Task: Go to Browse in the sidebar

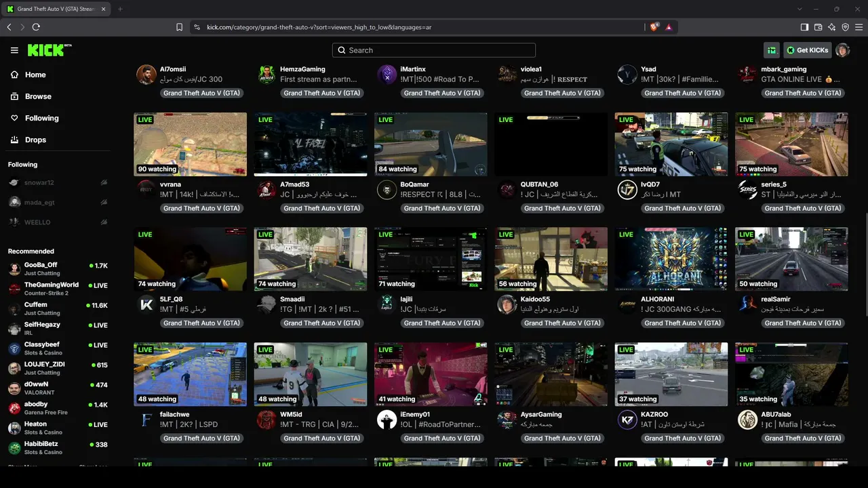Action: coord(38,96)
